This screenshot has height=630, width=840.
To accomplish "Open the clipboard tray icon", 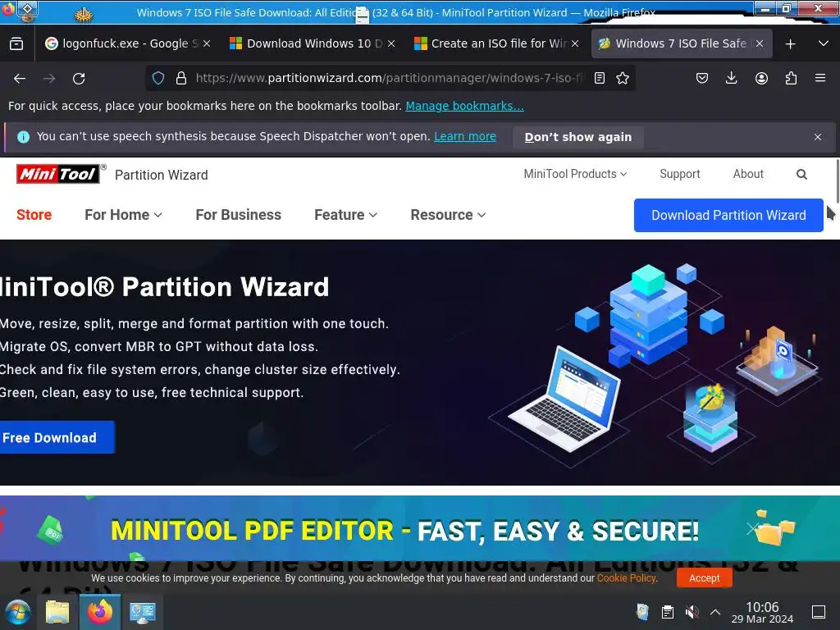I will pyautogui.click(x=668, y=612).
